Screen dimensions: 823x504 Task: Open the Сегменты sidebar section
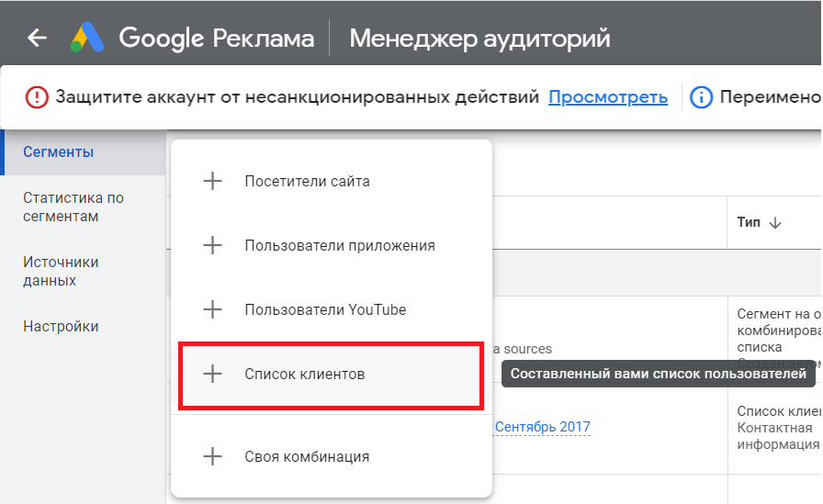click(x=59, y=152)
